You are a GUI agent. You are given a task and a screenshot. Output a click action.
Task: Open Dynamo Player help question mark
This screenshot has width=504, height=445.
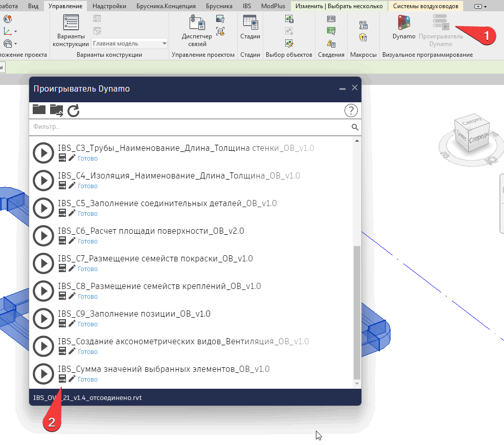coord(351,110)
